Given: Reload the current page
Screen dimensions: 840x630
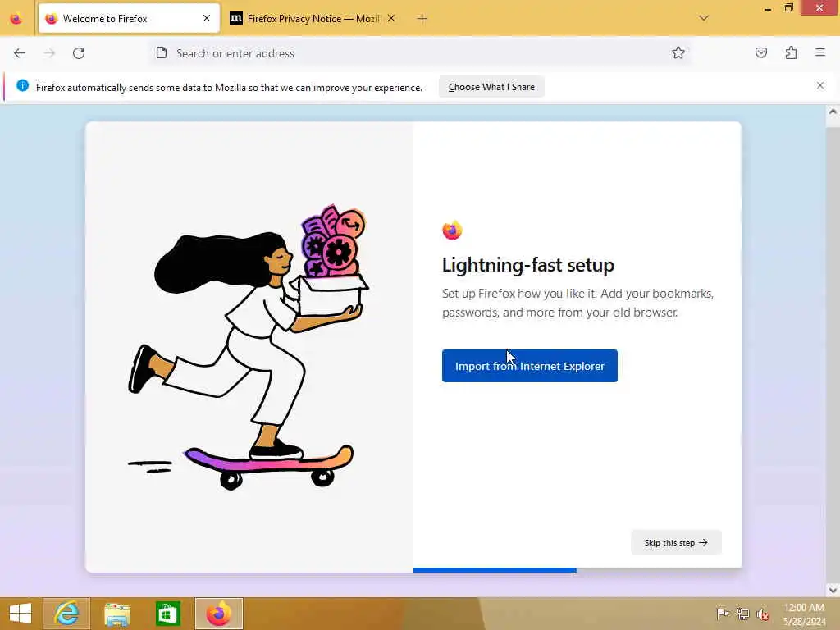Looking at the screenshot, I should pos(79,53).
